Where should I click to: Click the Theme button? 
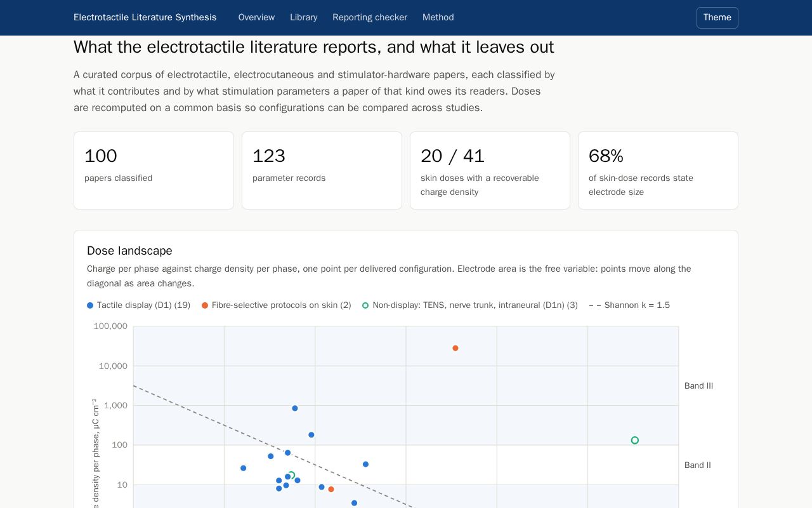point(717,18)
